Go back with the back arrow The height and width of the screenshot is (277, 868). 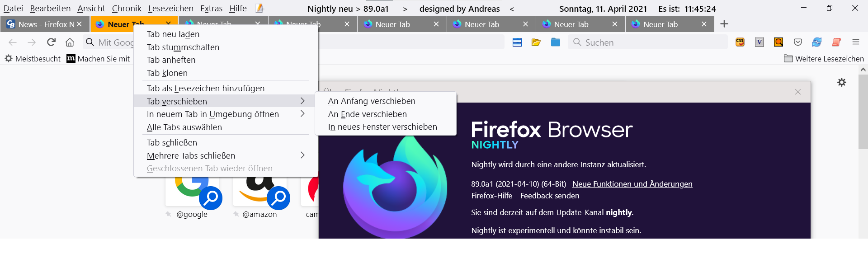tap(13, 42)
